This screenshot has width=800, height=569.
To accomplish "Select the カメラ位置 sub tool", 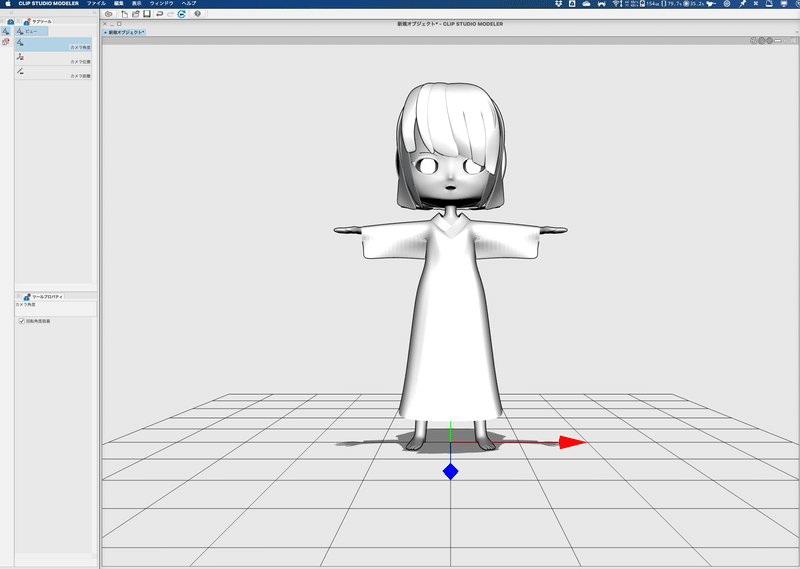I will (x=53, y=58).
